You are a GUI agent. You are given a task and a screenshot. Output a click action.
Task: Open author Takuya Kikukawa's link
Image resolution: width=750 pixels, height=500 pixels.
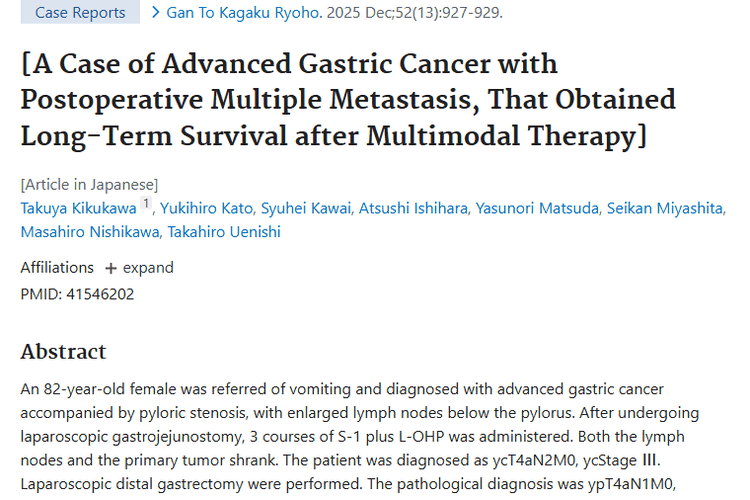(x=78, y=207)
